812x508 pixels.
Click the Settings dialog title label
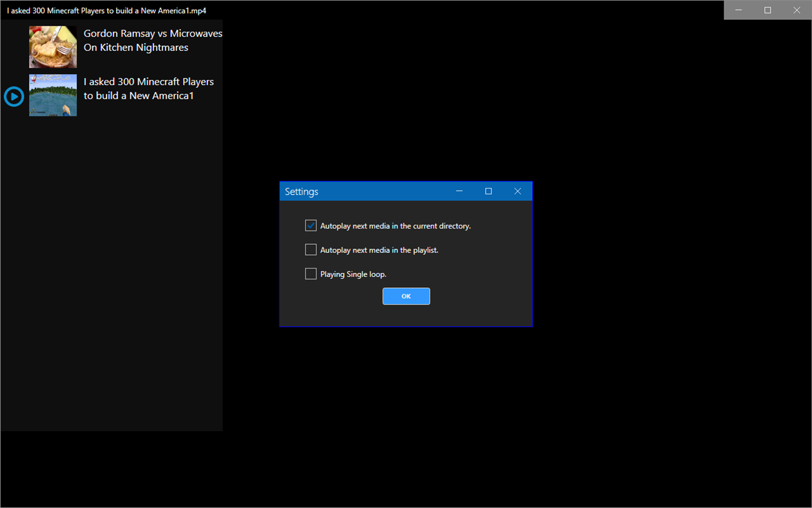(301, 191)
